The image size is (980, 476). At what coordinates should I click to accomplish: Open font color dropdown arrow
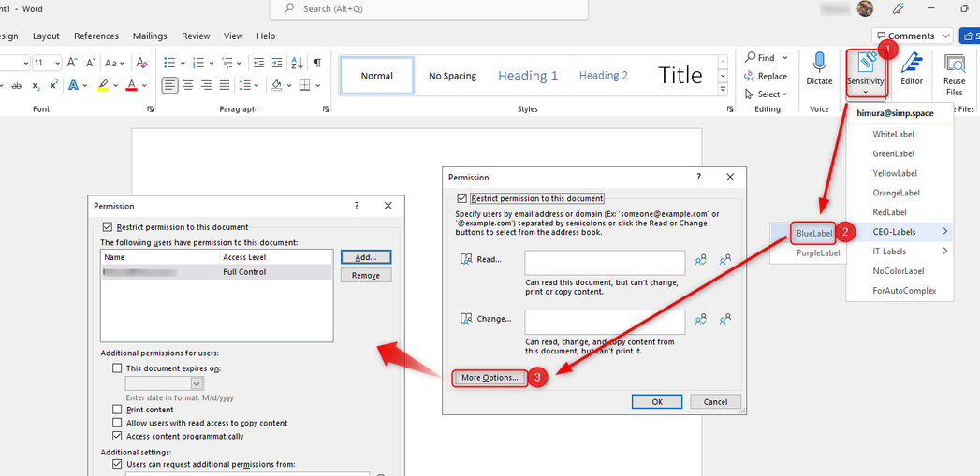[144, 85]
